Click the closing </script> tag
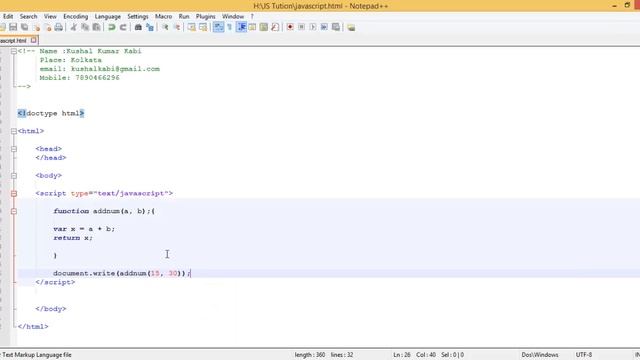This screenshot has height=360, width=640. (55, 282)
